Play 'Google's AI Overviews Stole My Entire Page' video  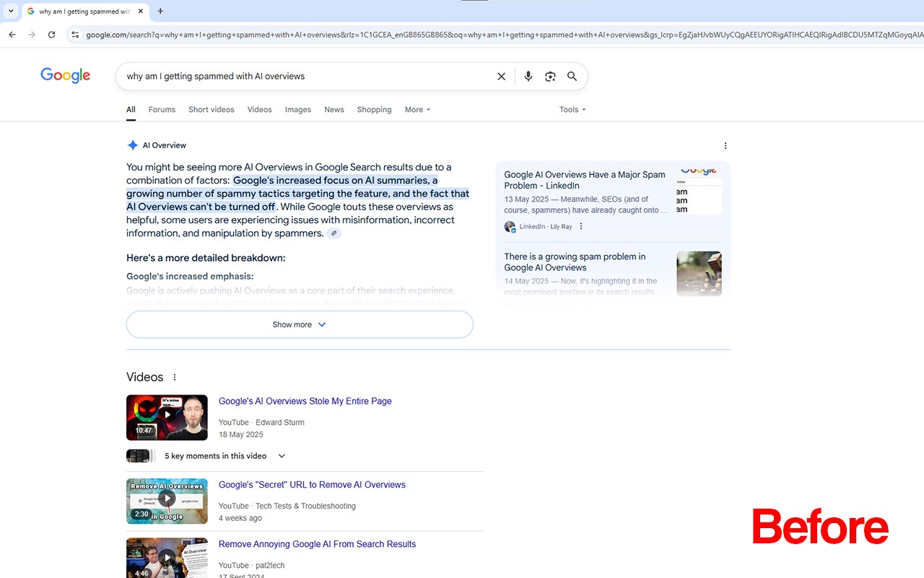coord(167,418)
